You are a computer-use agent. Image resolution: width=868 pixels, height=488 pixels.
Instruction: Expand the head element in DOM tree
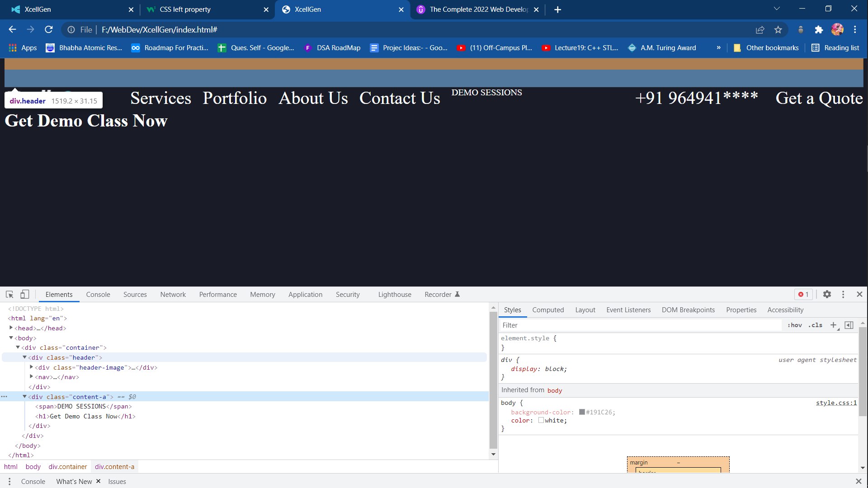pos(11,328)
